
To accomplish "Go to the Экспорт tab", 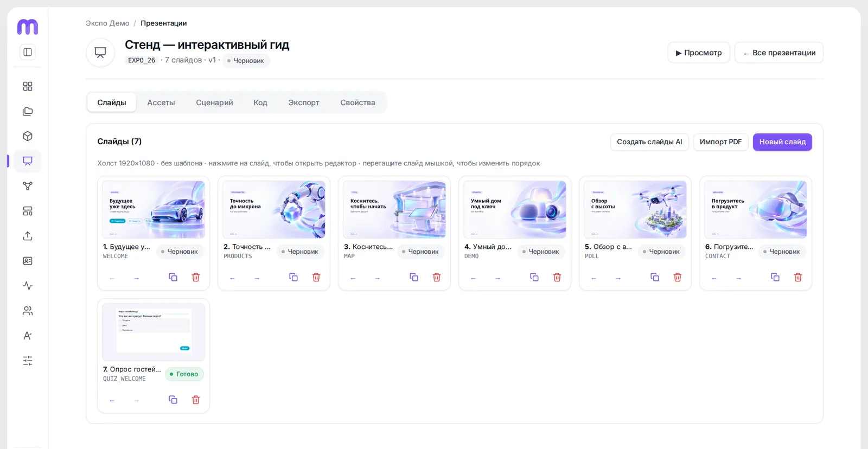I will [304, 102].
